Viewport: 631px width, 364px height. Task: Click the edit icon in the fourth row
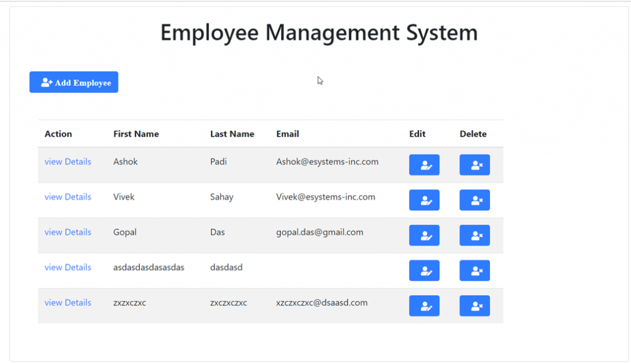click(x=424, y=270)
